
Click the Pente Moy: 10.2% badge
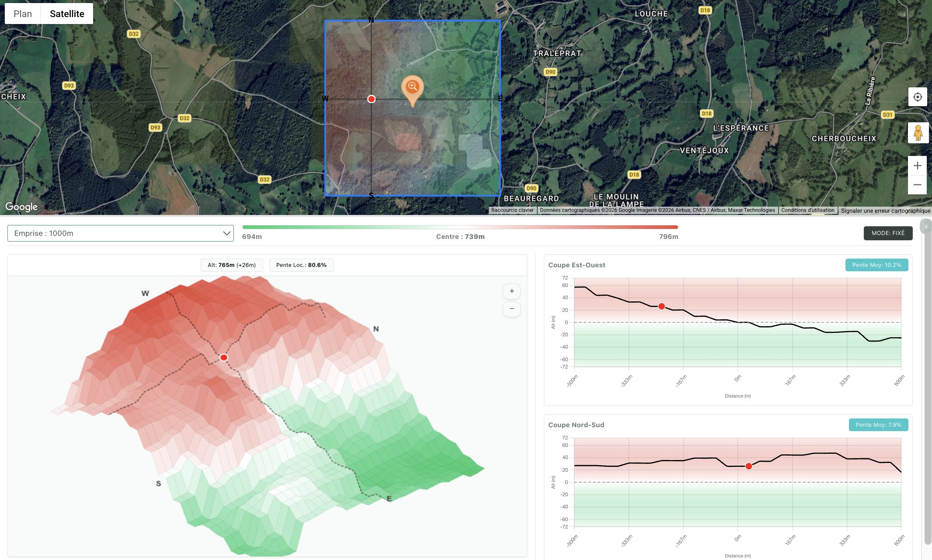pos(876,265)
